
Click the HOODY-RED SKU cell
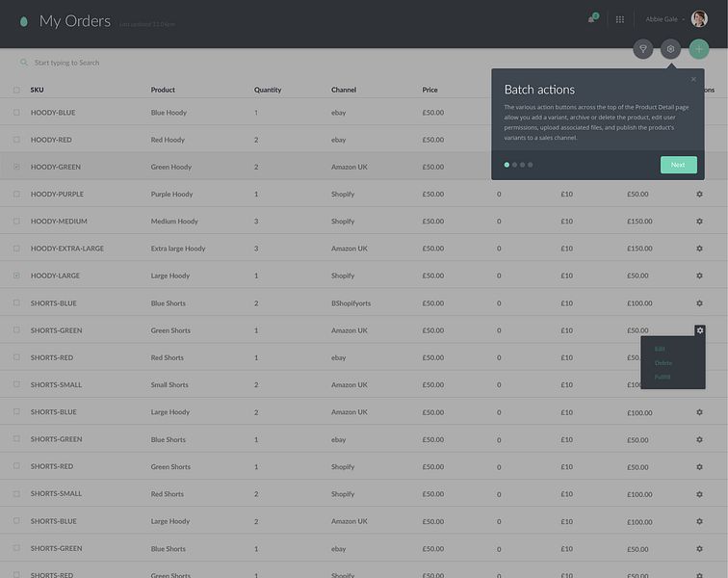pos(51,140)
